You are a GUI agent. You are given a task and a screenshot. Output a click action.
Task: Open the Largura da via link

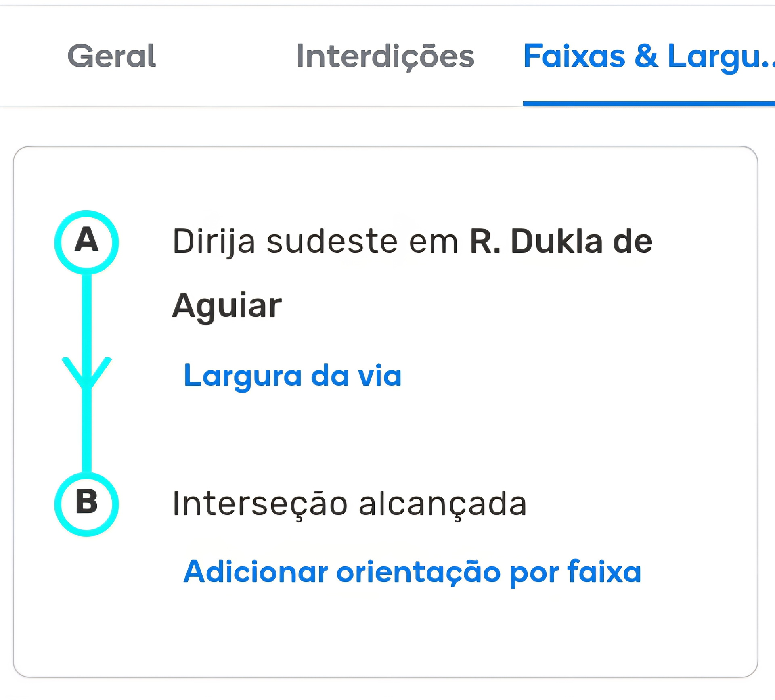(292, 376)
